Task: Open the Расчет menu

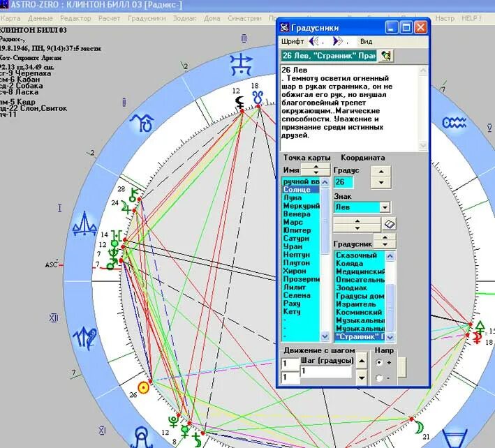Action: [x=109, y=18]
